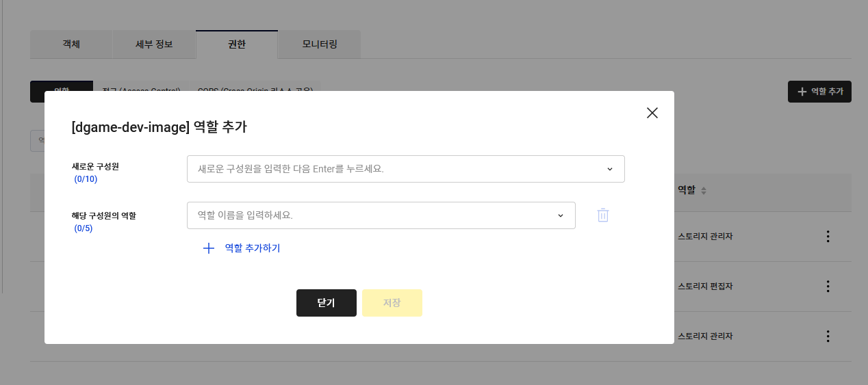The width and height of the screenshot is (868, 385).
Task: Switch to the 권한 tab
Action: [237, 44]
